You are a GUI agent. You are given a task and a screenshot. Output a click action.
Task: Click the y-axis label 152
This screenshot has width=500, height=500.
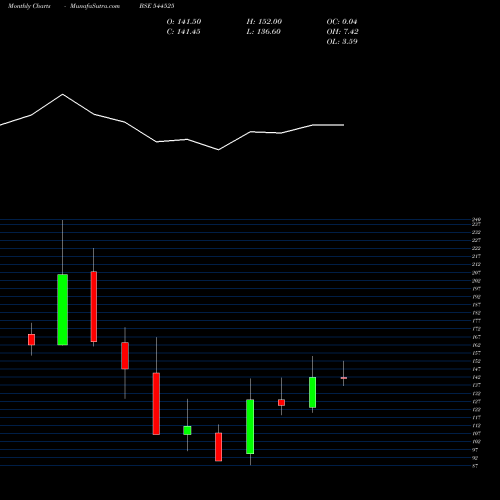tap(476, 361)
